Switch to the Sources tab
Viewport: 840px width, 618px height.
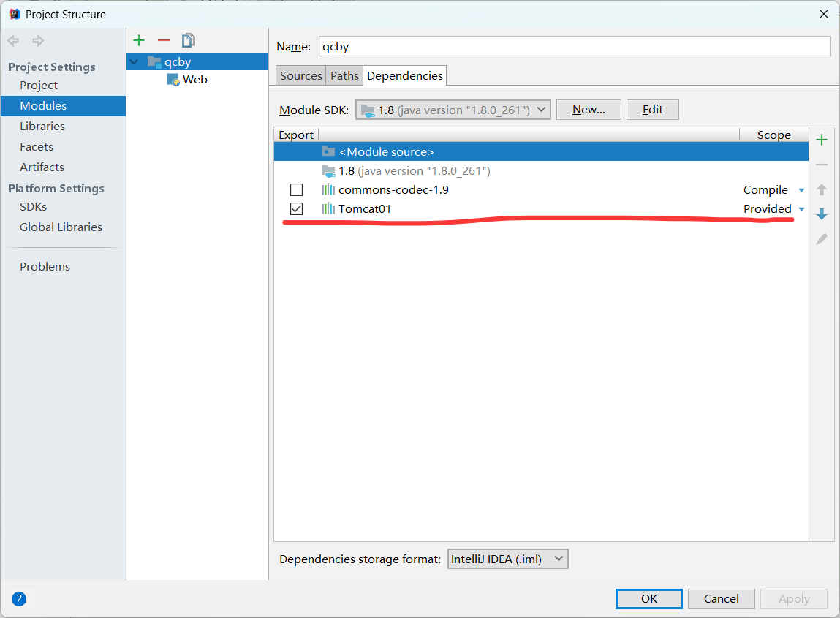click(300, 75)
